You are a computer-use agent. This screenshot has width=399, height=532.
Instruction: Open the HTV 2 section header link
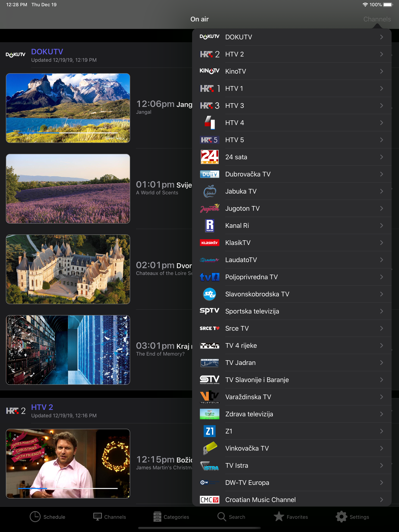(x=42, y=407)
